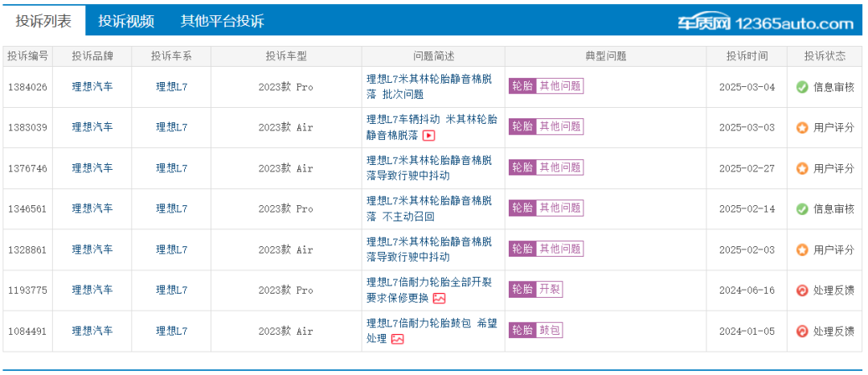Open video icon in complaint 1383039 description
Viewport: 868px width, 375px height.
tap(428, 135)
